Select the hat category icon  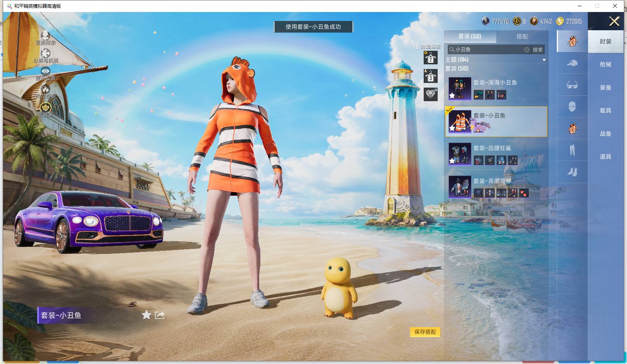[572, 63]
